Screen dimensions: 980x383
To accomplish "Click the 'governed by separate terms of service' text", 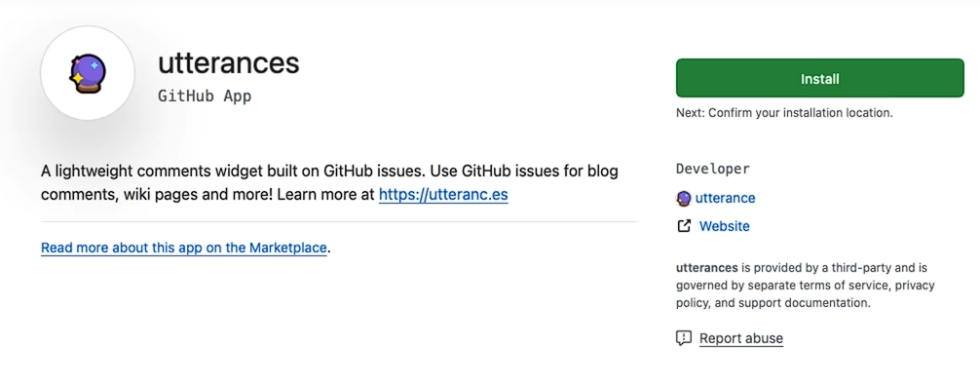I will click(783, 286).
